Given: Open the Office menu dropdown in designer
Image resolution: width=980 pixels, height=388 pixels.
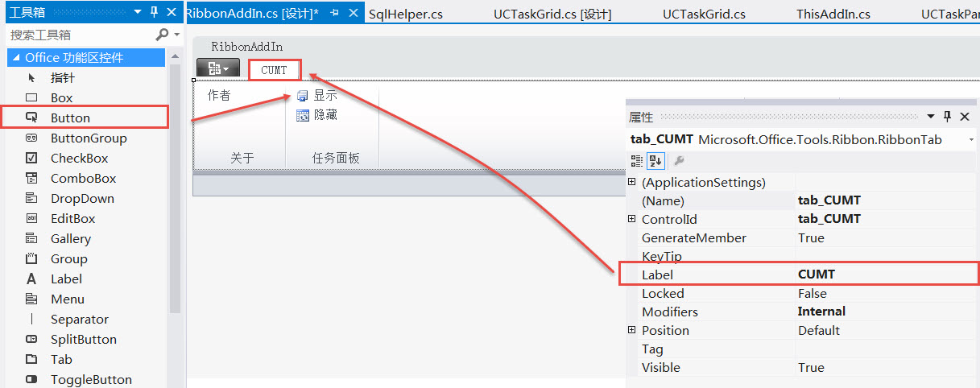Looking at the screenshot, I should click(218, 69).
